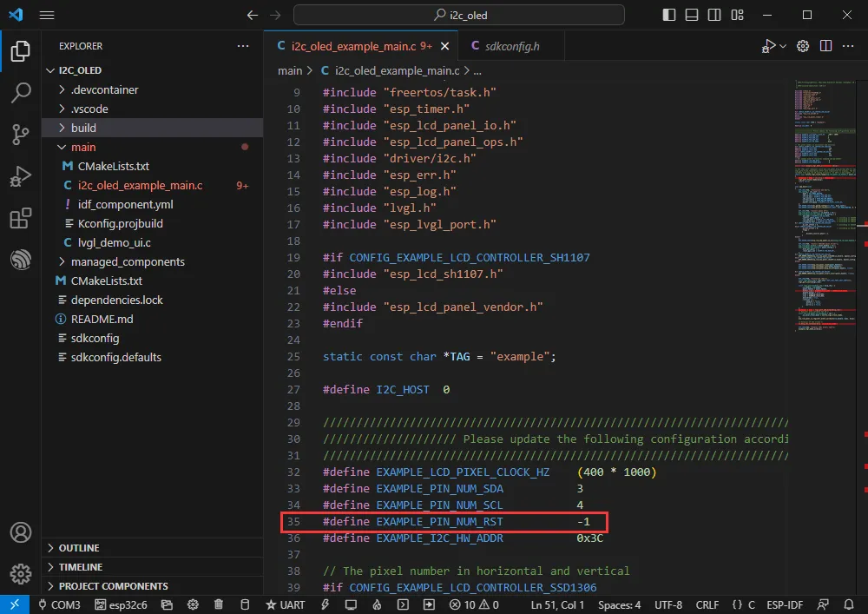Toggle the primary side bar visibility

[x=668, y=15]
